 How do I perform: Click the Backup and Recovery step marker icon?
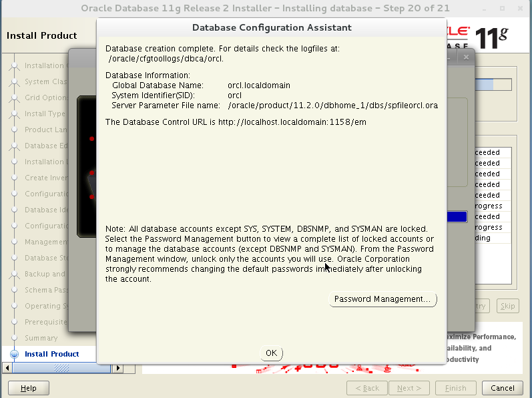tap(14, 274)
